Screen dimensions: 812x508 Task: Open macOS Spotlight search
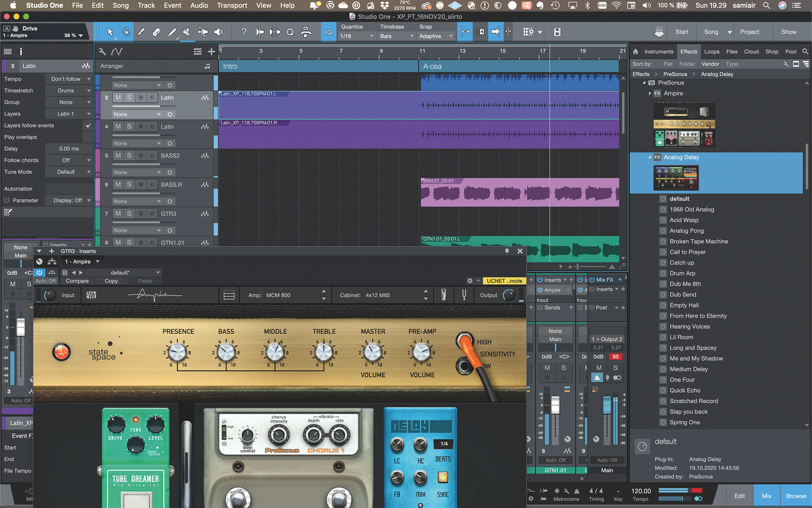click(x=766, y=5)
